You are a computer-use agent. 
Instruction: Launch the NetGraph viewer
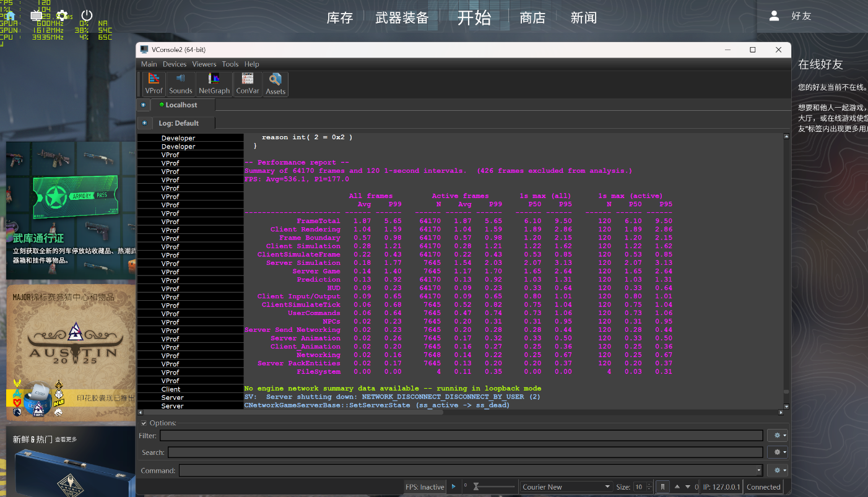[x=214, y=84]
